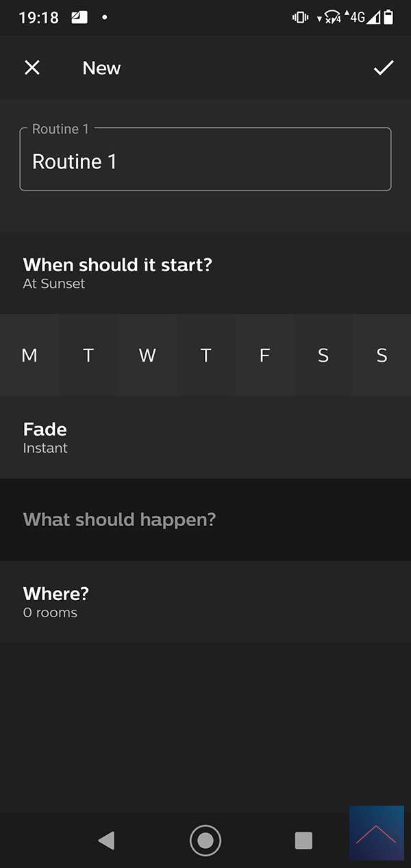Open the 'Where?' rooms selection
411x868 pixels.
click(206, 602)
